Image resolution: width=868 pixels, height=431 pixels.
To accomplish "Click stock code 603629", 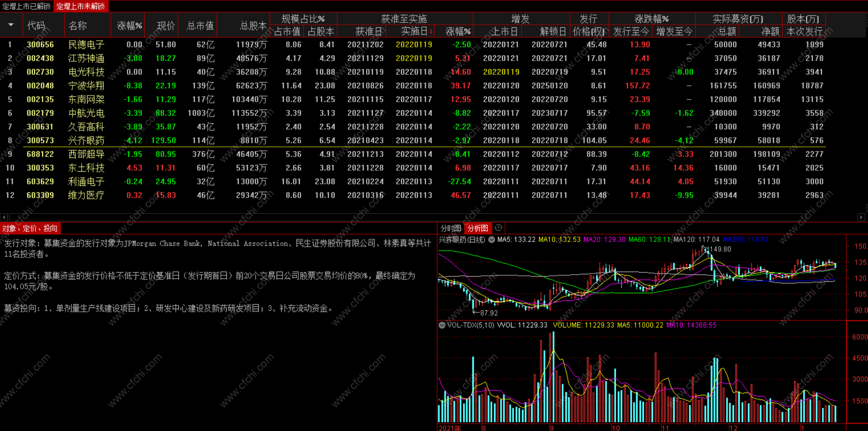I will click(x=40, y=182).
